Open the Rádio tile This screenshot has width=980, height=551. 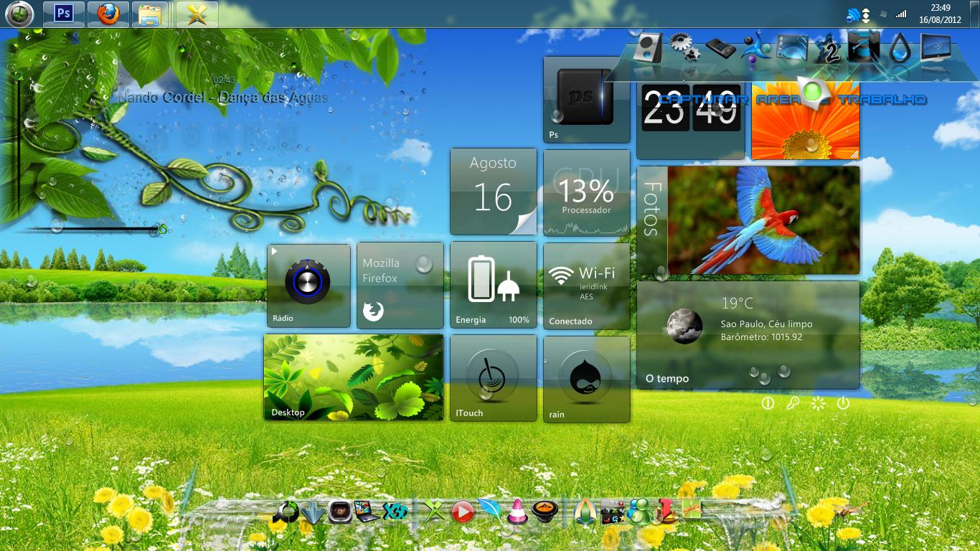click(308, 286)
